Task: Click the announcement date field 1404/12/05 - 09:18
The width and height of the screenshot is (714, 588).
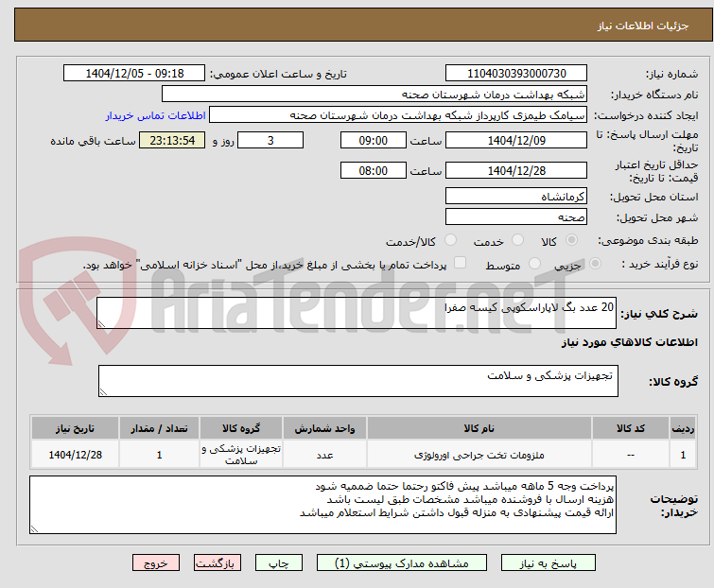Action: [x=134, y=74]
